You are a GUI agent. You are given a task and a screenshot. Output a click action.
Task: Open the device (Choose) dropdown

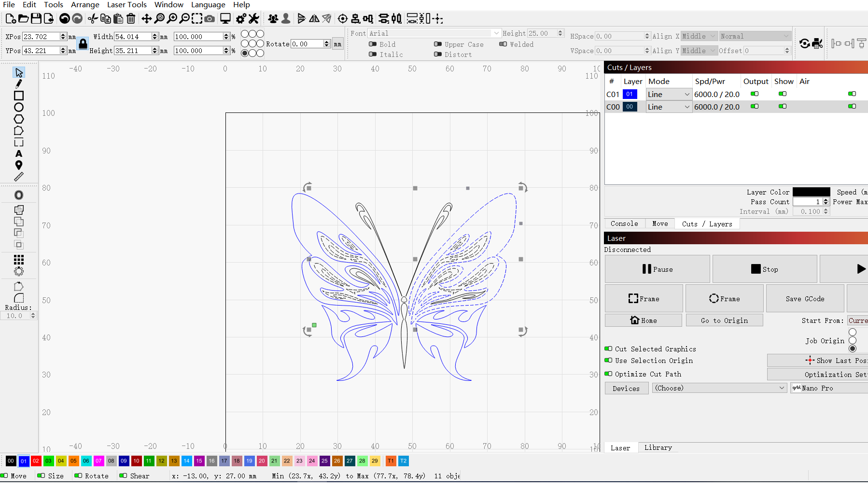pyautogui.click(x=719, y=388)
